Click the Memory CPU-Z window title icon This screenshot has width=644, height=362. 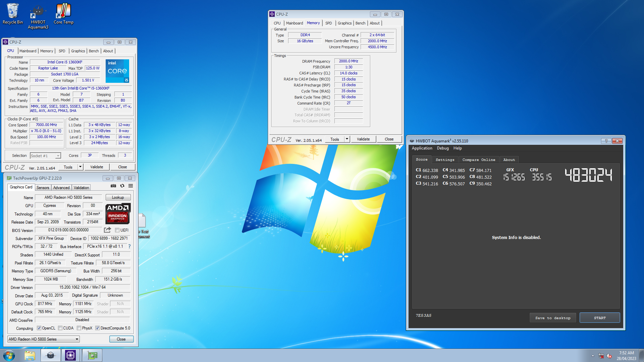point(272,14)
